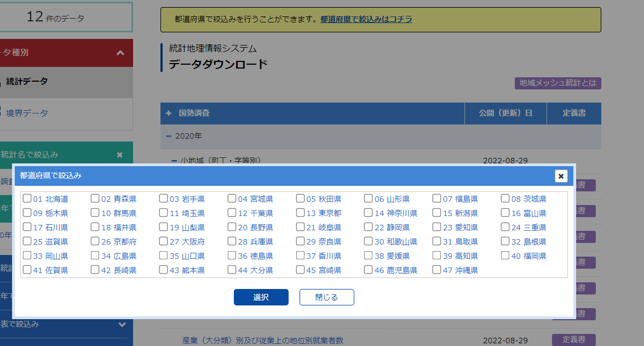Check 36 徳島県 checkbox
The width and height of the screenshot is (644, 346).
[232, 256]
